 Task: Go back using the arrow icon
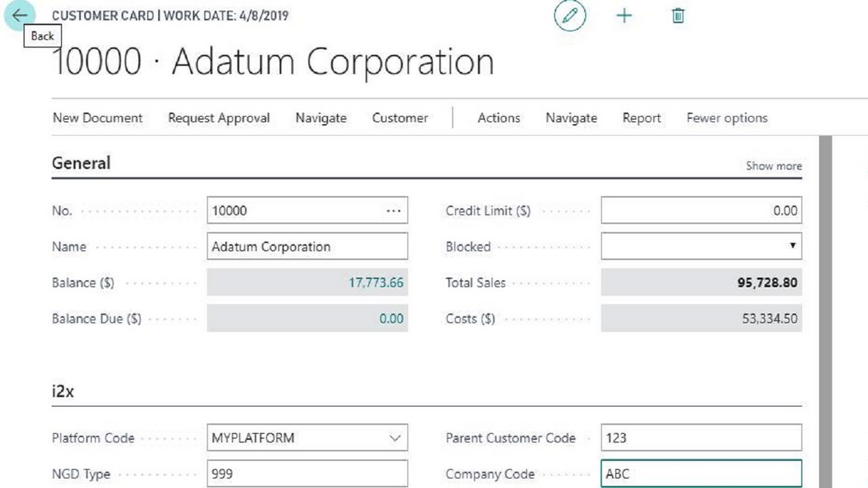20,15
